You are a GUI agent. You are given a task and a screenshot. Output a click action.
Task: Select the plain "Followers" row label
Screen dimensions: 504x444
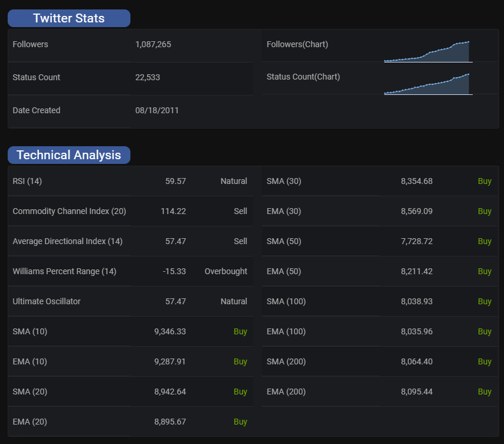pos(30,44)
